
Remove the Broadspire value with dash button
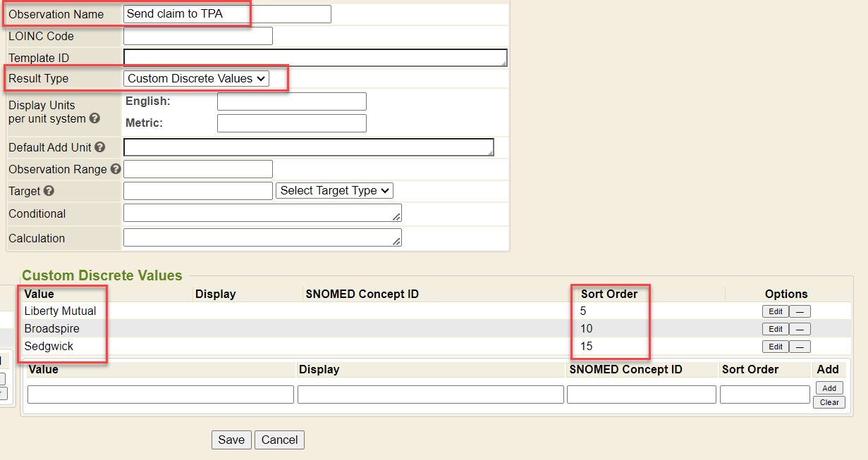click(800, 329)
